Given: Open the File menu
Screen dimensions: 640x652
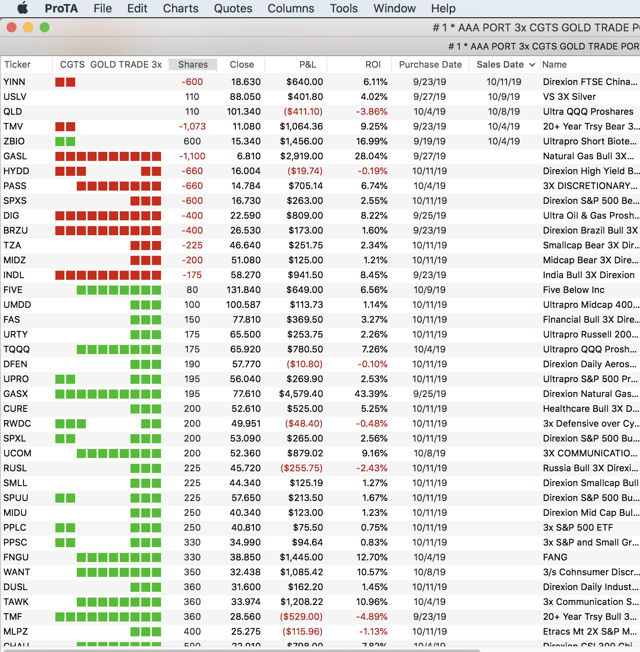Looking at the screenshot, I should click(103, 8).
